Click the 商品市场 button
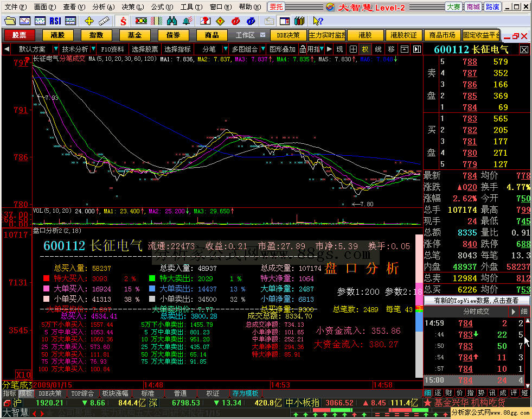This screenshot has height=419, width=532. click(442, 35)
